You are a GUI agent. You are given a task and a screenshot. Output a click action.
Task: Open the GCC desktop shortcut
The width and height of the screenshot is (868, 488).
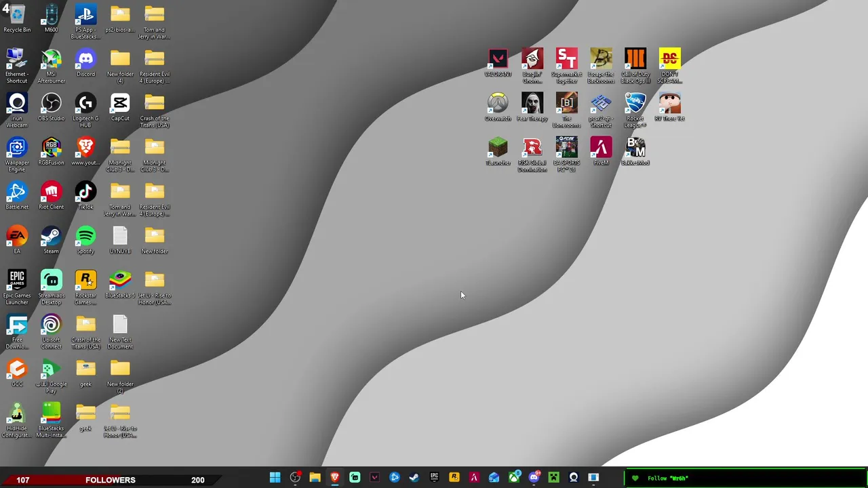click(x=17, y=373)
